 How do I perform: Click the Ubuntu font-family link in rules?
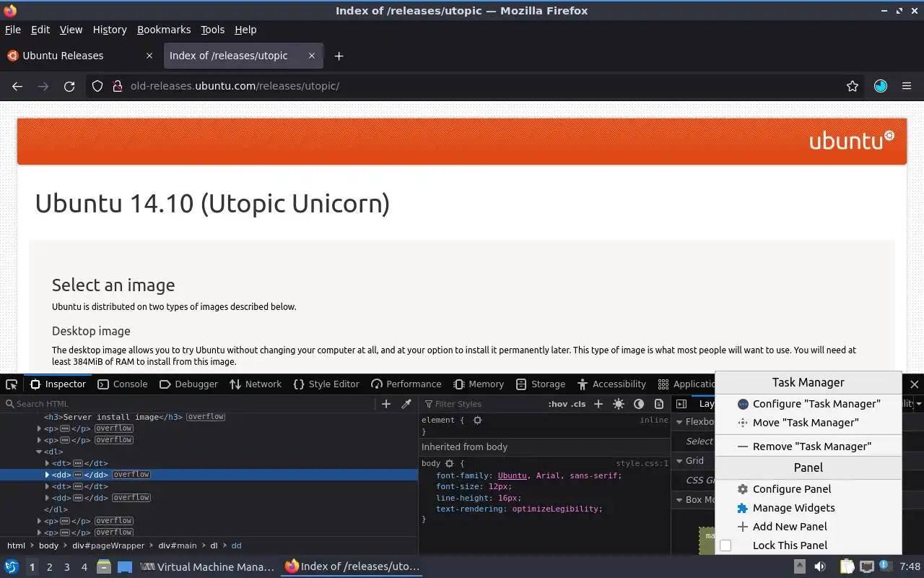[x=513, y=475]
